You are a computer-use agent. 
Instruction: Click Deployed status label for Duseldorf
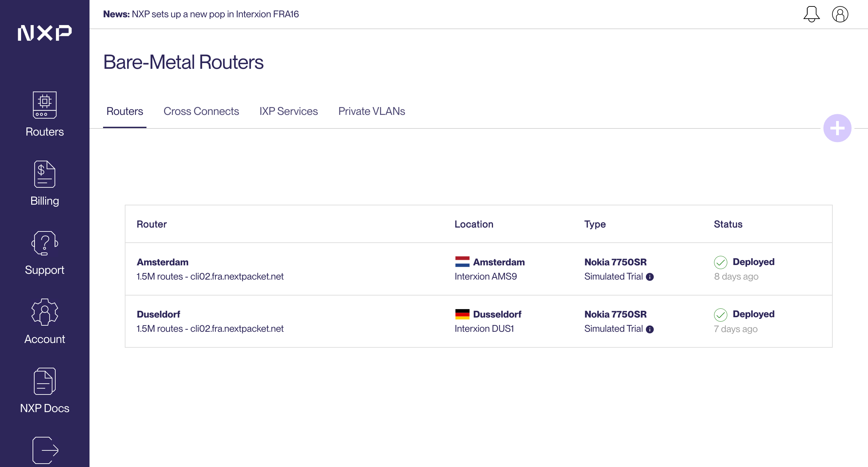click(x=754, y=314)
